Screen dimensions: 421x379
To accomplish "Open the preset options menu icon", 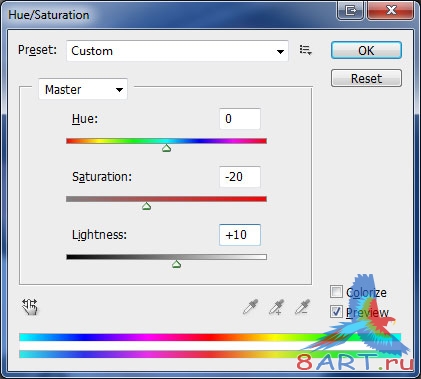I will [x=305, y=50].
